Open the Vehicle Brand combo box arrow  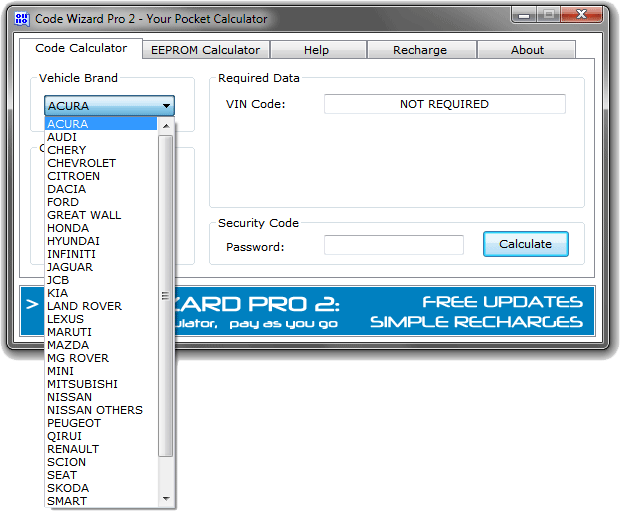pos(166,106)
